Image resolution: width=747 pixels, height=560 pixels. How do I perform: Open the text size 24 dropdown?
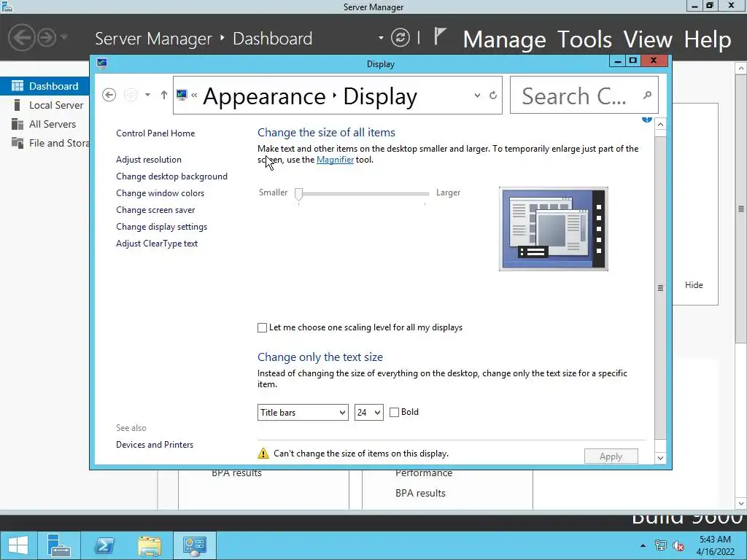(x=368, y=413)
